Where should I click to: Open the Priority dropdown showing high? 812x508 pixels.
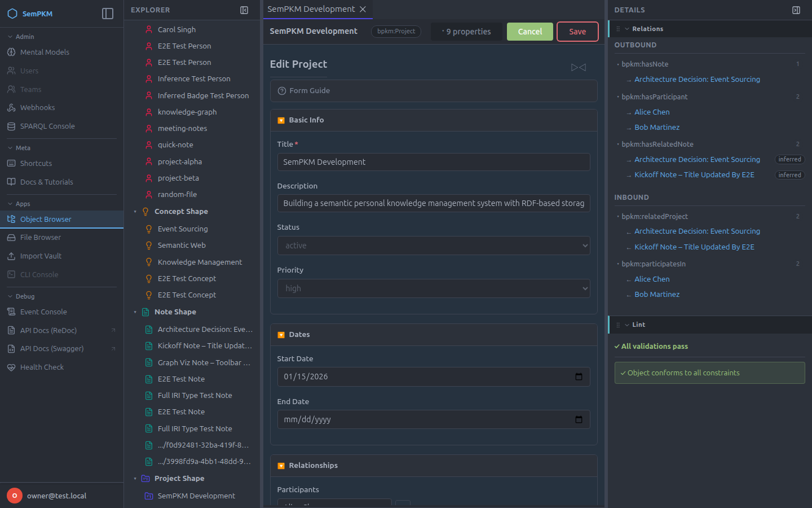coord(434,288)
